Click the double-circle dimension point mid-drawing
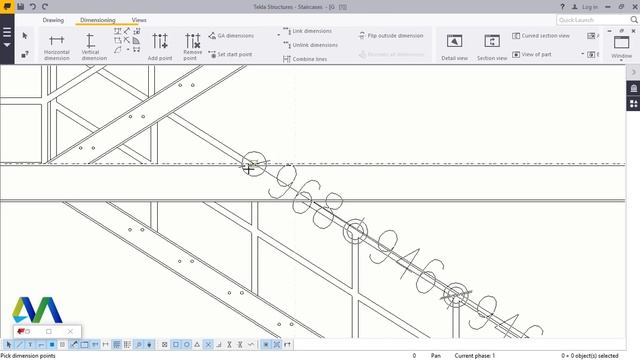 coord(355,231)
